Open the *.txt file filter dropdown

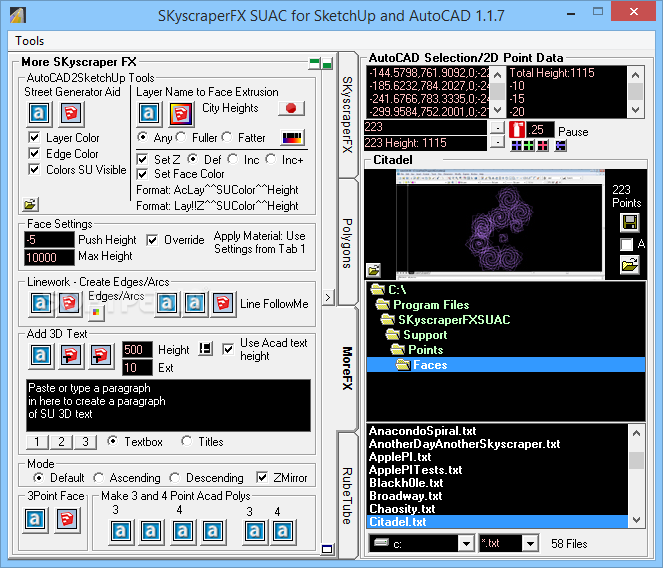click(x=530, y=543)
